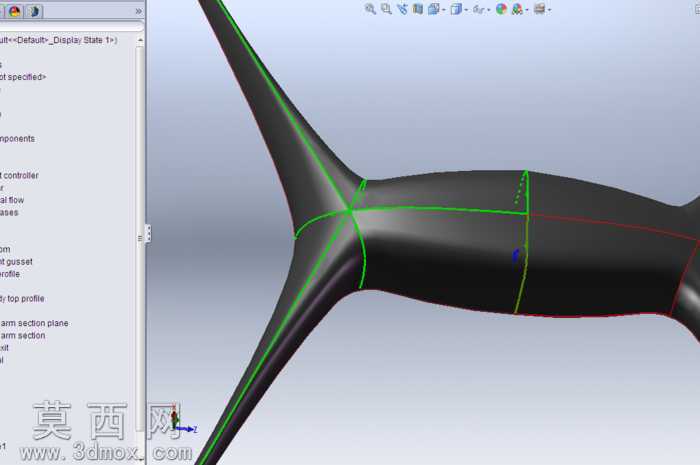Open the Display Style dropdown arrow
700x465 pixels.
coord(466,10)
